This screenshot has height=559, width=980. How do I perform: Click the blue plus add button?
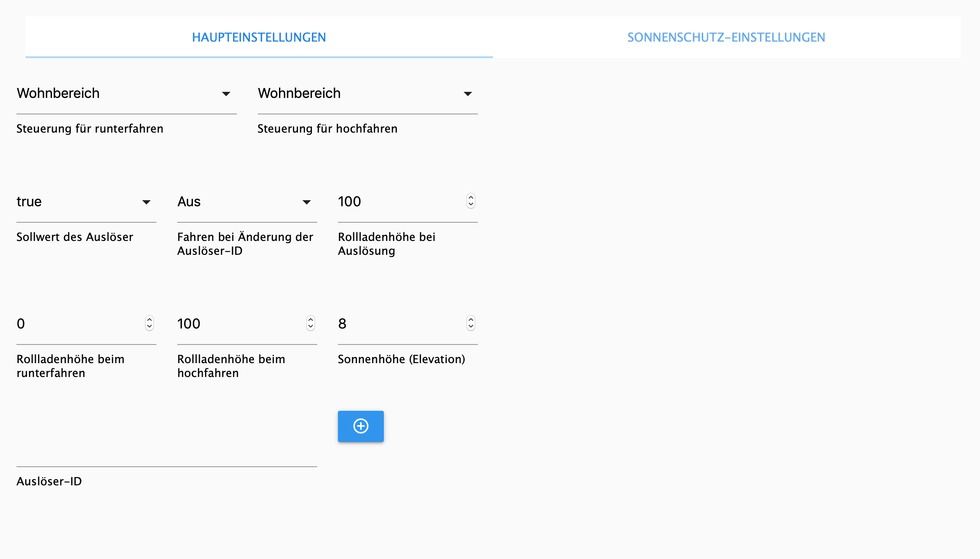(360, 426)
